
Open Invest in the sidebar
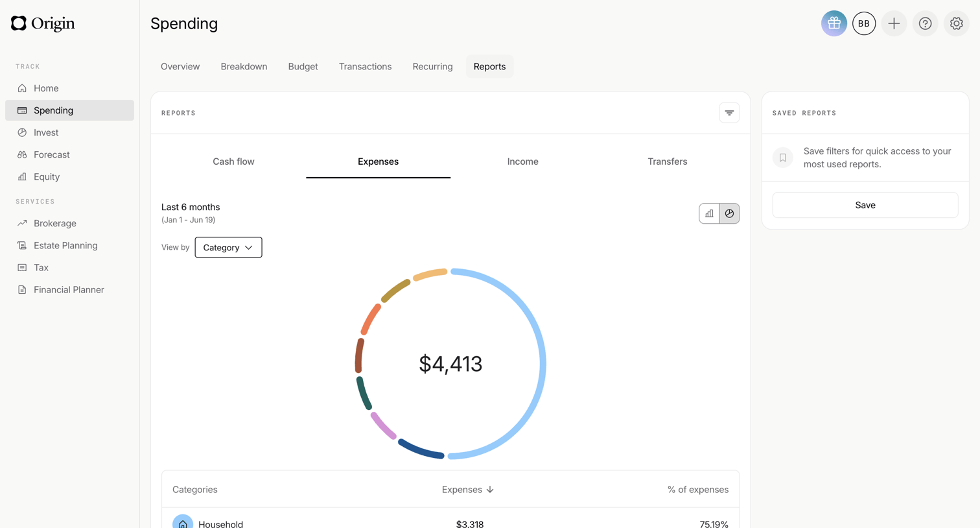(69, 132)
